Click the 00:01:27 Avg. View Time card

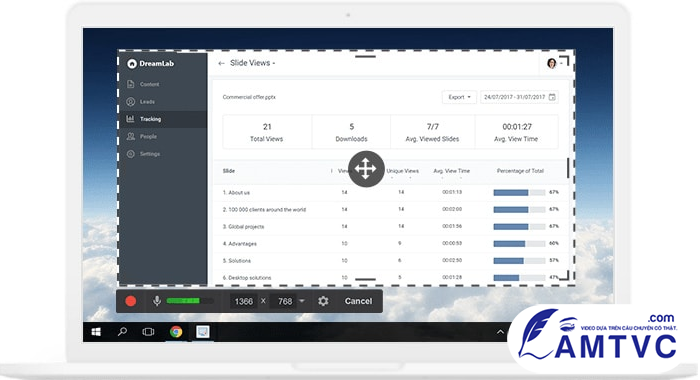point(516,132)
